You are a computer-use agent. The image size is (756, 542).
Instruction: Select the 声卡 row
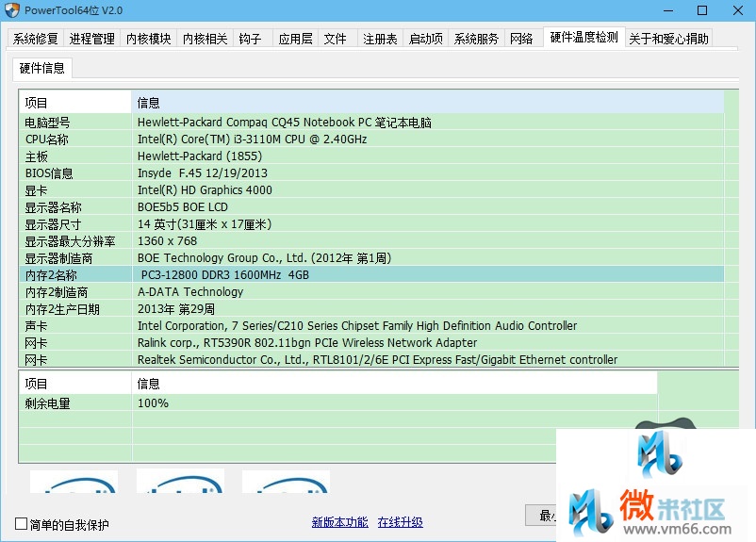(371, 326)
